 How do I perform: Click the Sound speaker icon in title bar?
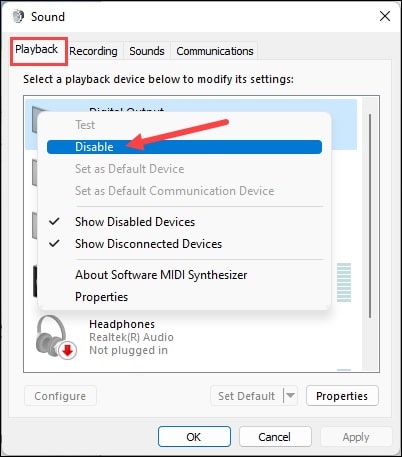(x=19, y=16)
